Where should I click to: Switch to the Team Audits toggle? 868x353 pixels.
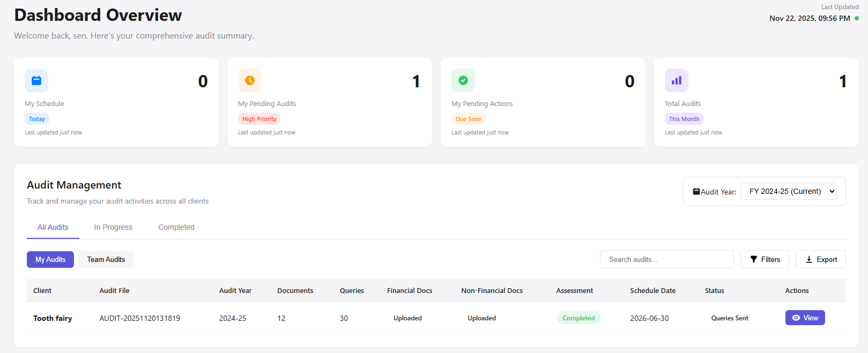pos(106,259)
